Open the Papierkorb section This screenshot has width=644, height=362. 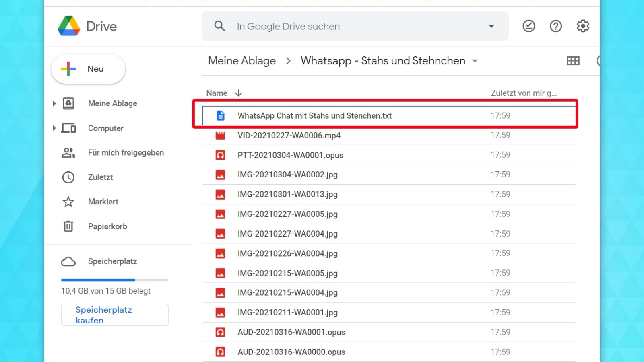[107, 226]
